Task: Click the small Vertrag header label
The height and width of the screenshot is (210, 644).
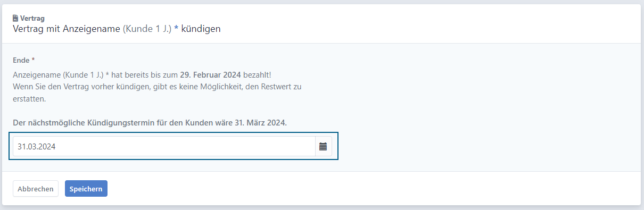Action: pos(32,18)
